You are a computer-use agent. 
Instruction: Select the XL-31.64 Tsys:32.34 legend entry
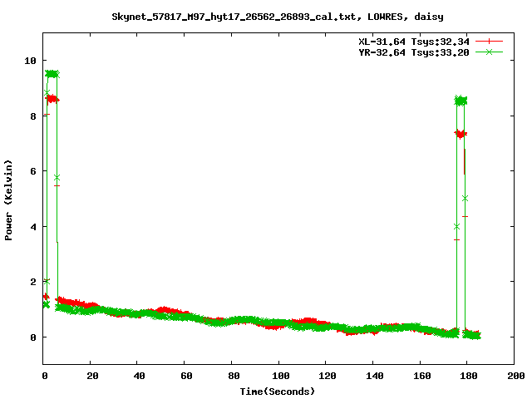pyautogui.click(x=414, y=42)
